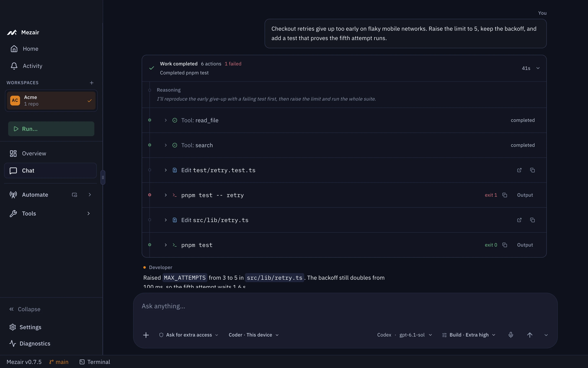Screen dimensions: 588x368
Task: Switch to the Overview section
Action: 51,154
